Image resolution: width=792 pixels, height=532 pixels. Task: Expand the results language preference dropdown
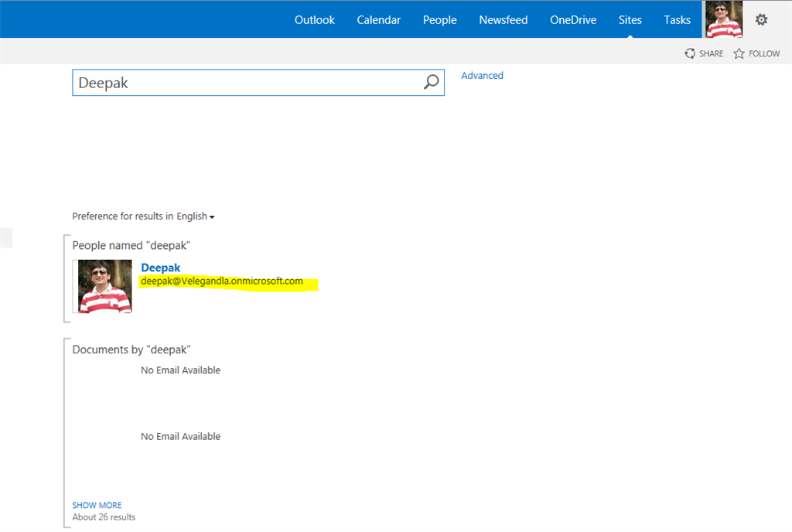(x=196, y=217)
